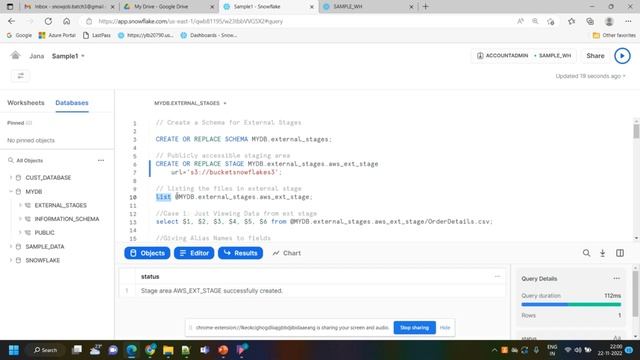
Task: Click the Jana breadcrumb link
Action: 36,56
